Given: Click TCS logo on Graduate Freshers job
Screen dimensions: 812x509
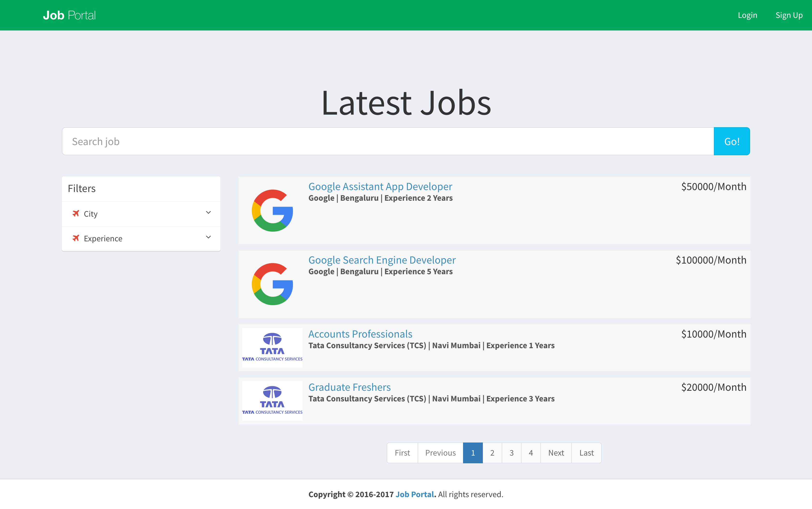Looking at the screenshot, I should [x=272, y=401].
